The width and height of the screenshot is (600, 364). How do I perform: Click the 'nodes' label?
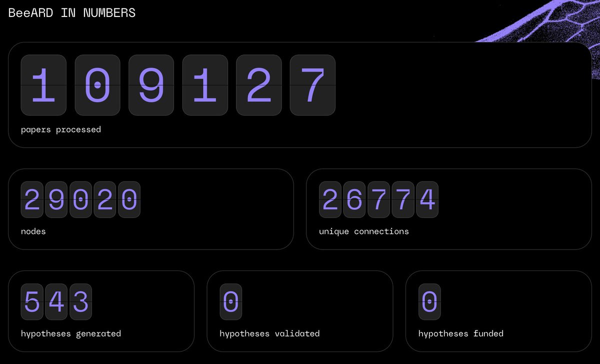pyautogui.click(x=33, y=231)
